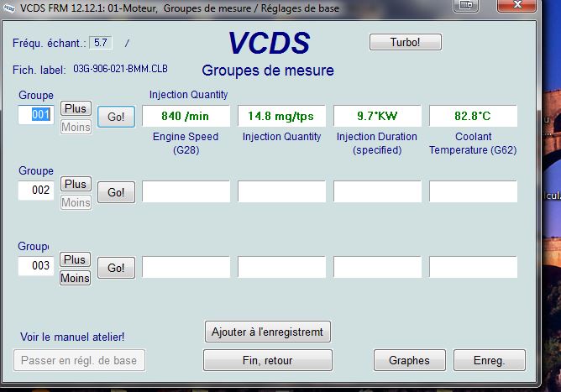Click Fin, retour button
The height and width of the screenshot is (392, 561).
267,360
